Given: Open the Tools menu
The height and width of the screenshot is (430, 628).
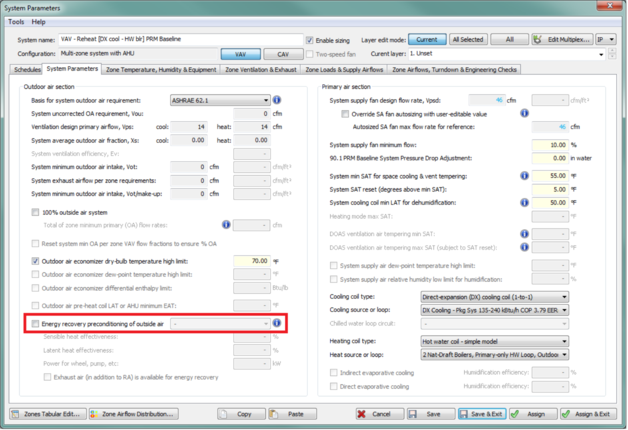Looking at the screenshot, I should tap(16, 21).
